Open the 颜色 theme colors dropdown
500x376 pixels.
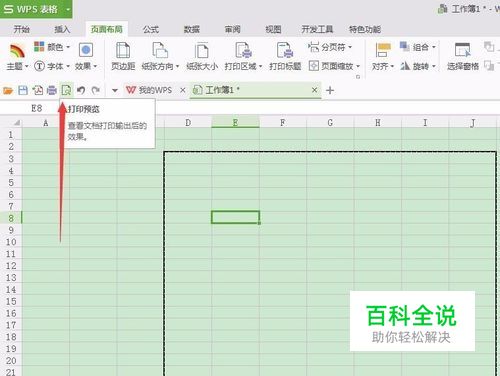point(52,47)
